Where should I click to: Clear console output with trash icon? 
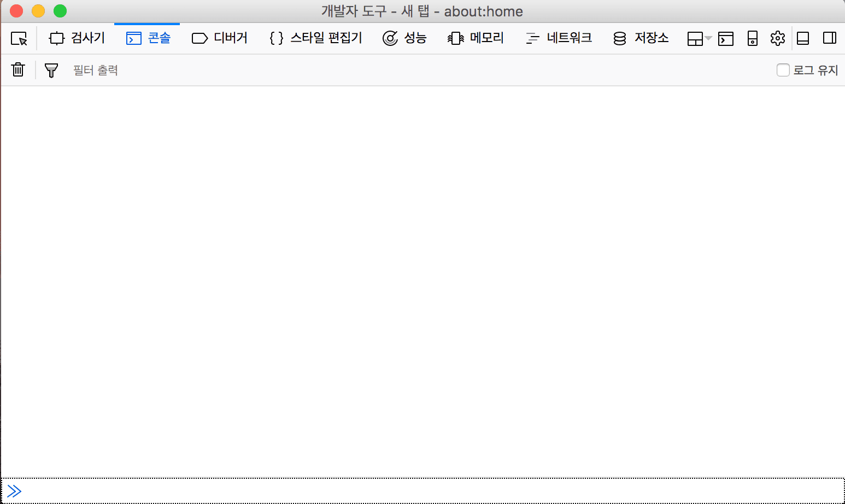18,70
